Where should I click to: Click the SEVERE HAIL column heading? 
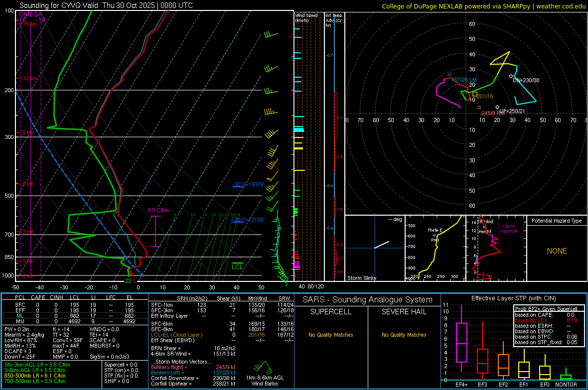(x=404, y=312)
